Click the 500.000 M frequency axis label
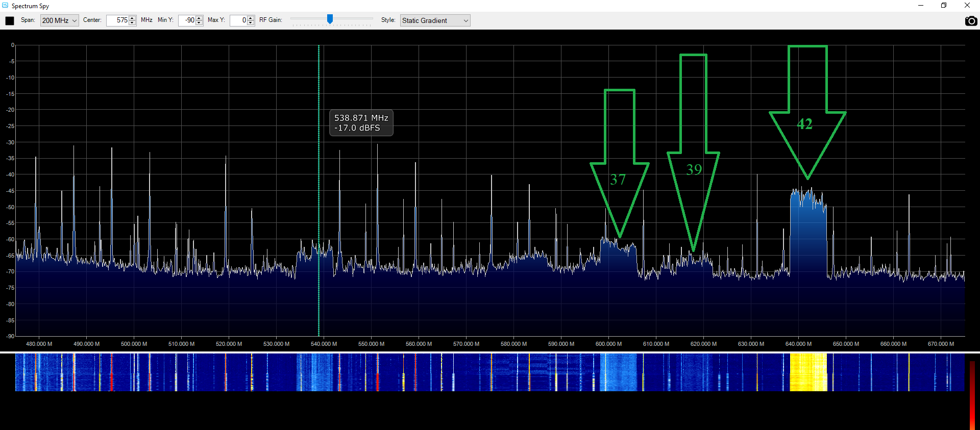This screenshot has height=430, width=980. pos(134,344)
